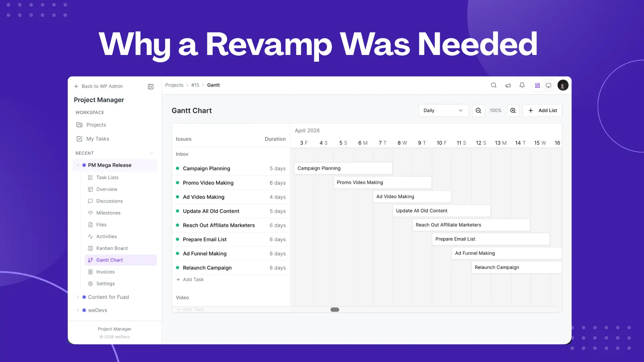
Task: Click the Projects folder icon in sidebar
Action: pyautogui.click(x=79, y=125)
